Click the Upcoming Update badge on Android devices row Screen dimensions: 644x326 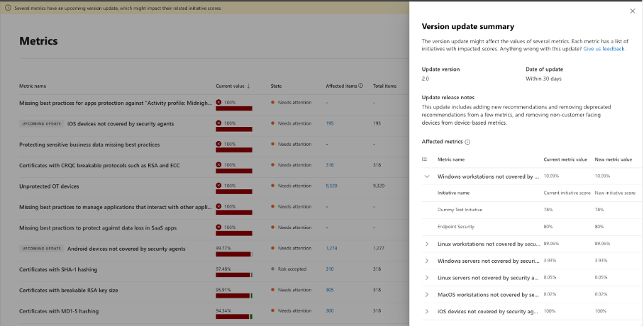(41, 249)
